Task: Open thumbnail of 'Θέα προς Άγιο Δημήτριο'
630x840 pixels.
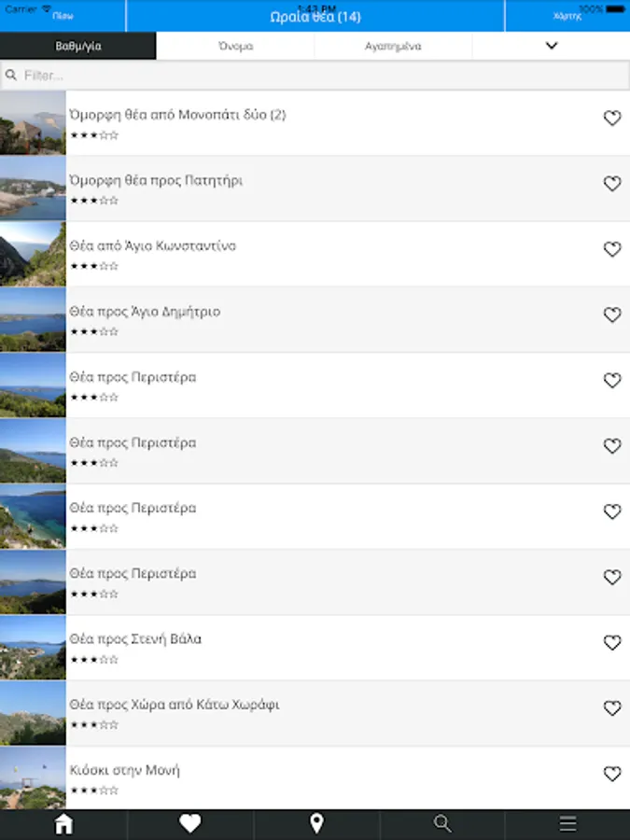Action: coord(33,319)
